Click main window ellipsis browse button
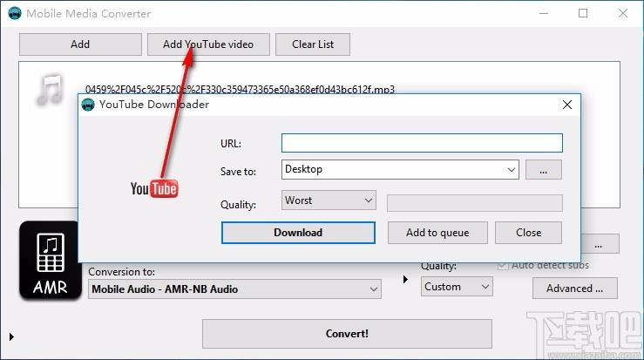 click(x=599, y=245)
